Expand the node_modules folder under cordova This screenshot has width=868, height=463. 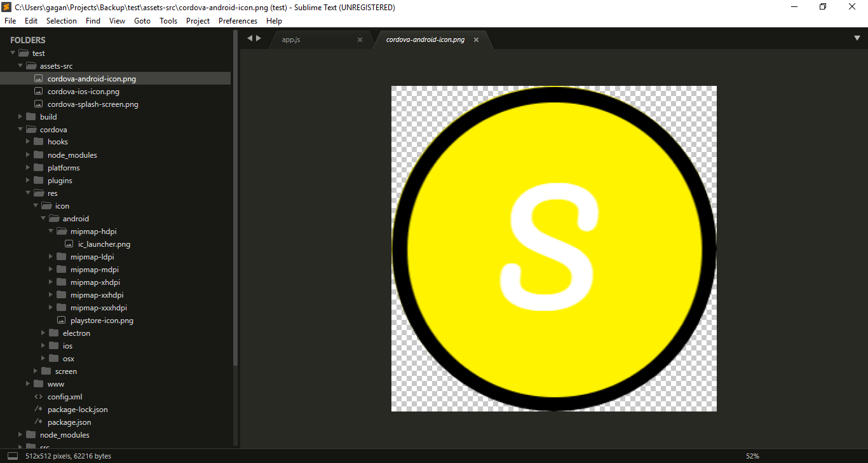(29, 155)
